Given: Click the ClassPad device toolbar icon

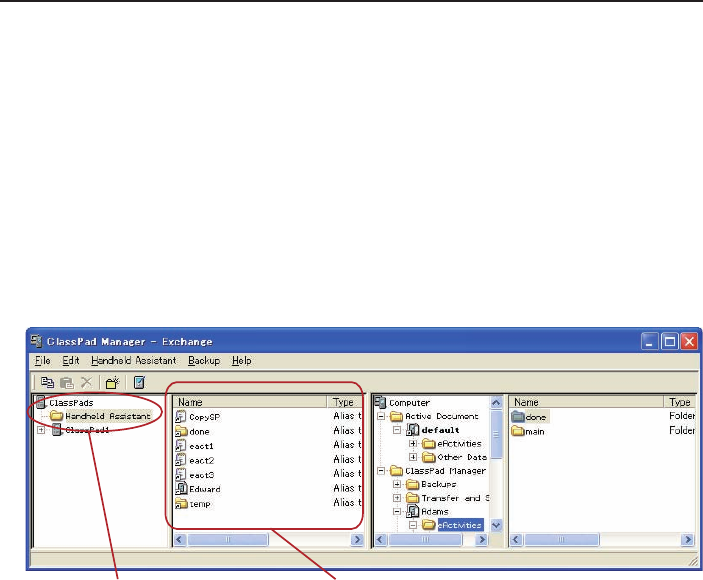Looking at the screenshot, I should [x=139, y=382].
